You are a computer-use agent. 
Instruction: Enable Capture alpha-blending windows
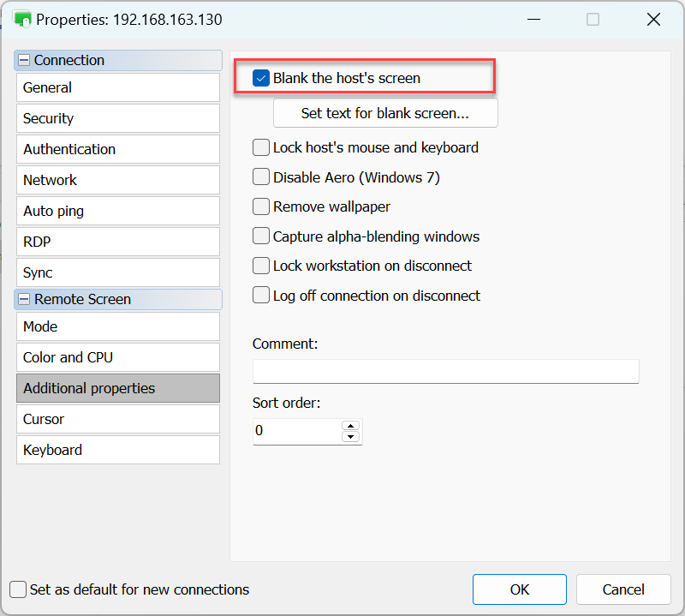coord(261,236)
